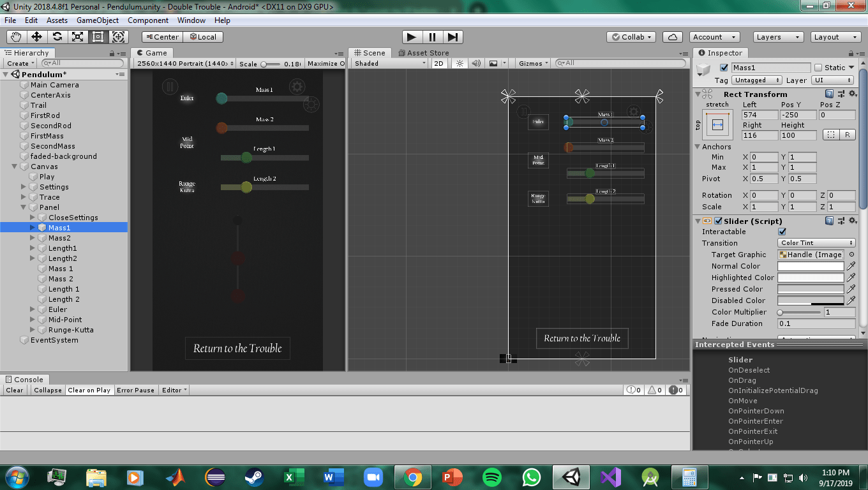This screenshot has height=490, width=868.
Task: Toggle blueprint mode button in Rect Transform
Action: click(830, 135)
